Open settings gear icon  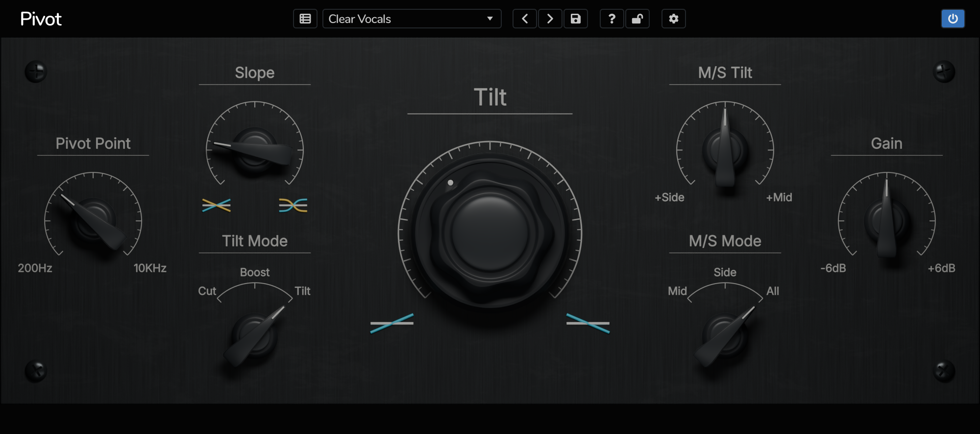click(x=674, y=19)
